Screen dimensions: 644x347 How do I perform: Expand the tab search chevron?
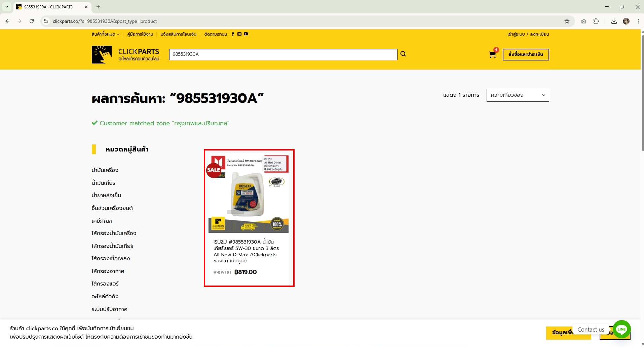7,7
